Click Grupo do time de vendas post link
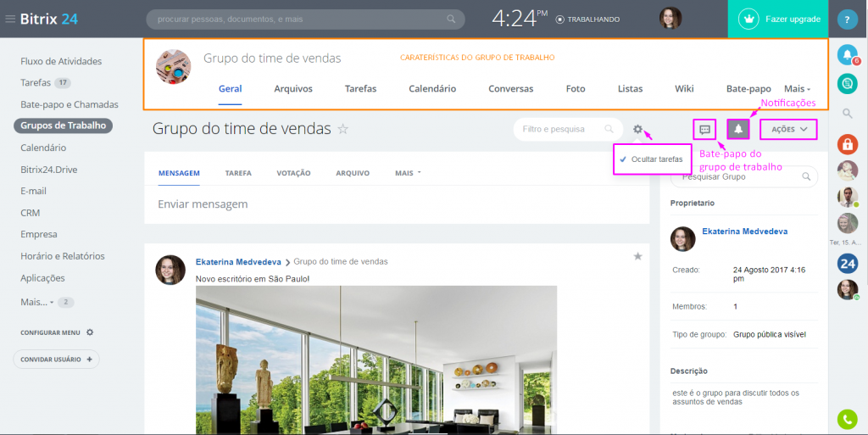 pyautogui.click(x=341, y=262)
